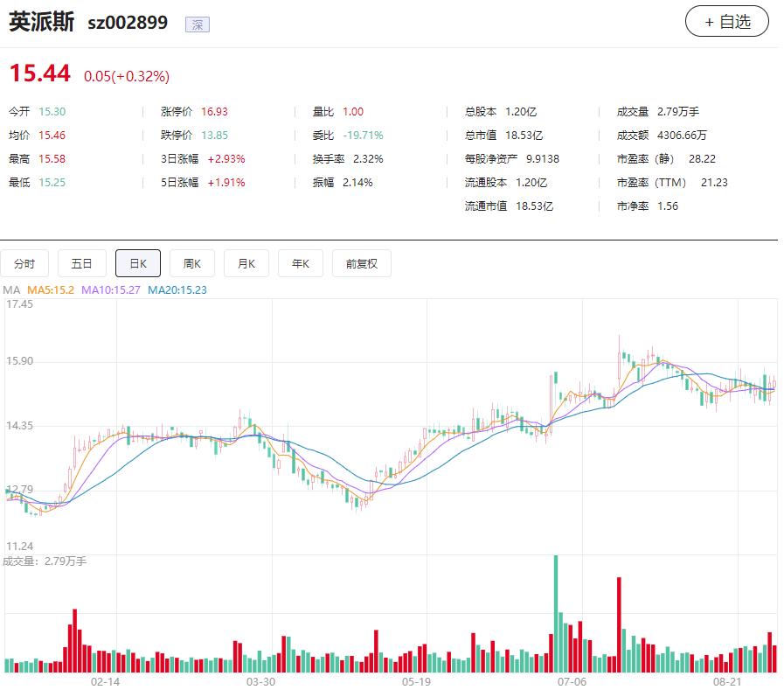Click the stock code sz002899
Screen dimensions: 784x690
click(x=127, y=23)
